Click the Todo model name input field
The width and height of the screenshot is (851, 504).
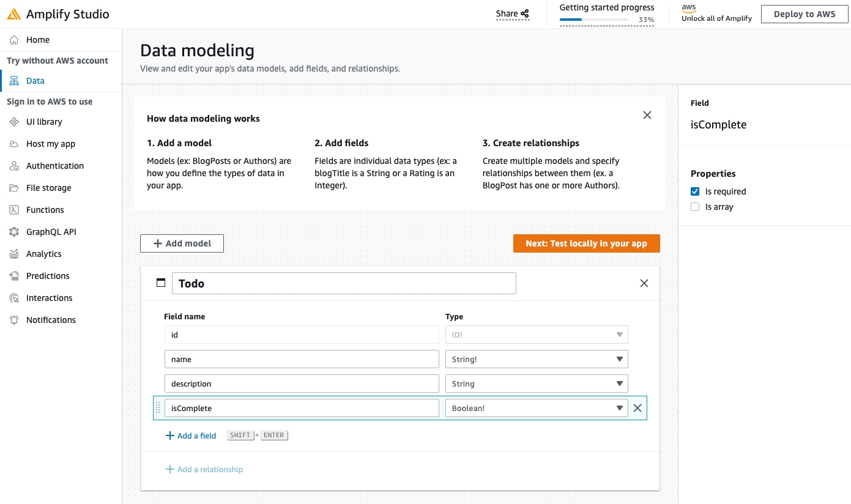344,283
